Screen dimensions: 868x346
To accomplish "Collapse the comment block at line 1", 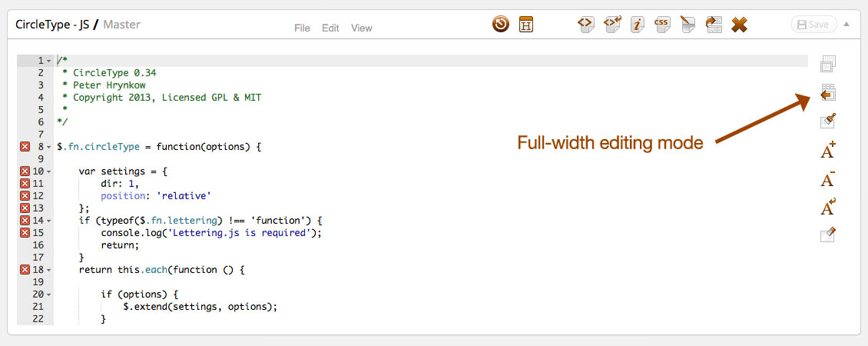I will pyautogui.click(x=49, y=61).
